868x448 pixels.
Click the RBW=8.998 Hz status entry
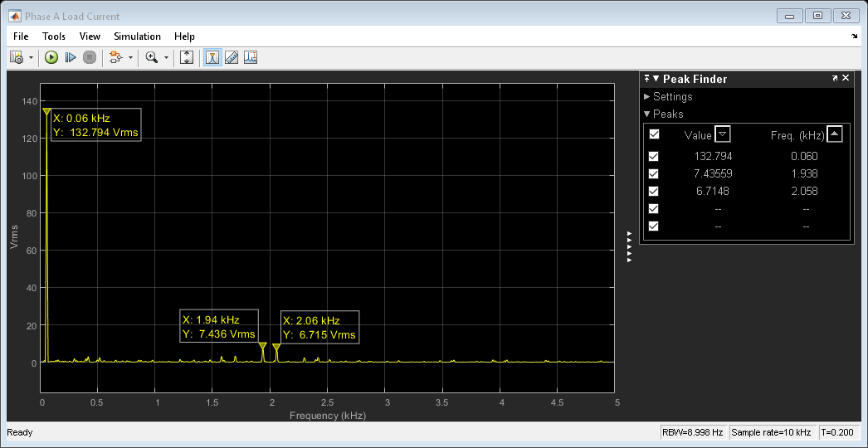coord(693,432)
